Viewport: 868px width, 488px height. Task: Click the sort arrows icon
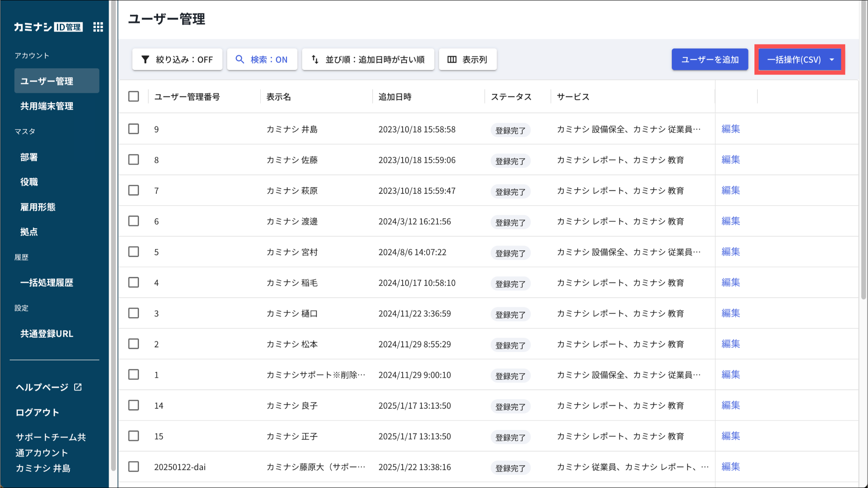pos(315,59)
